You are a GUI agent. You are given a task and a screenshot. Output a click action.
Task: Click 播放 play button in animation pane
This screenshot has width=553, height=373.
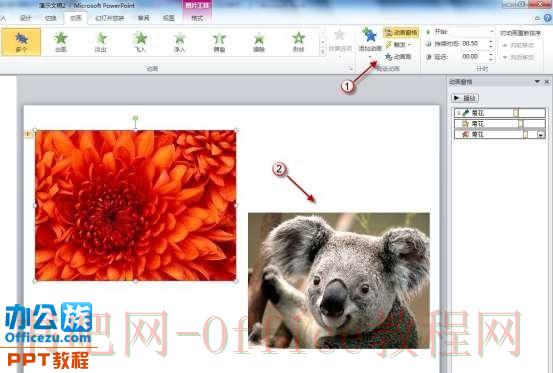[465, 98]
